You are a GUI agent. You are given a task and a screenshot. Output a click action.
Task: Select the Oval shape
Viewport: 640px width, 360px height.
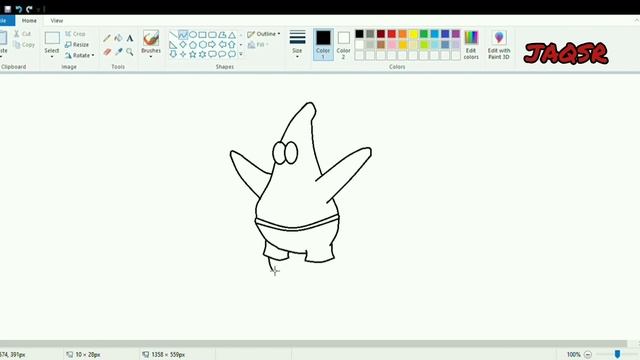193,35
